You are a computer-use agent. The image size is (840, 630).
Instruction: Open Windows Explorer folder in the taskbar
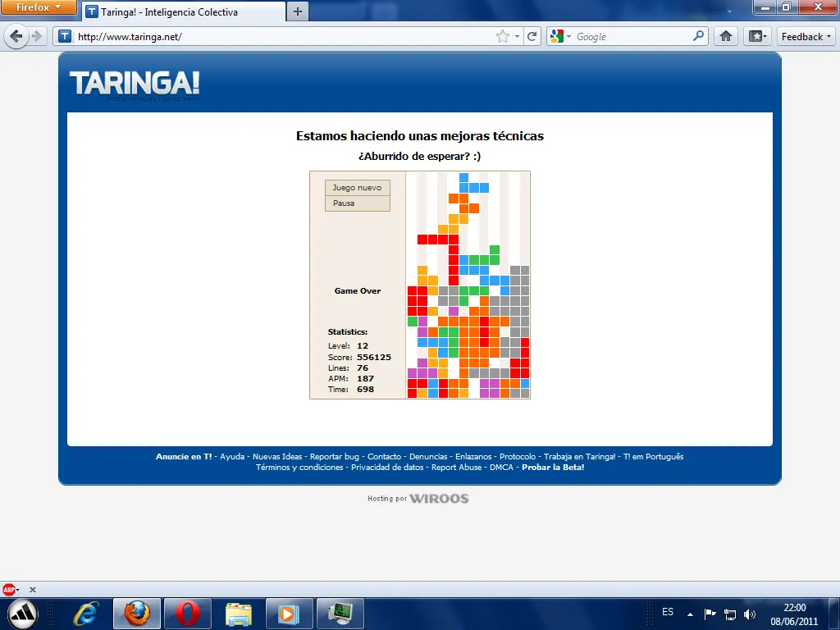click(x=239, y=614)
